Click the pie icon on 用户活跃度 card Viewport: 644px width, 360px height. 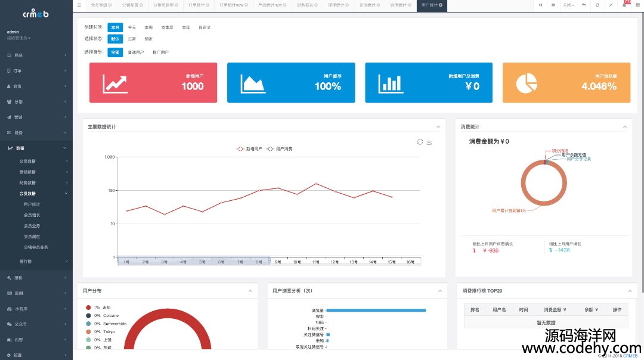click(x=527, y=83)
